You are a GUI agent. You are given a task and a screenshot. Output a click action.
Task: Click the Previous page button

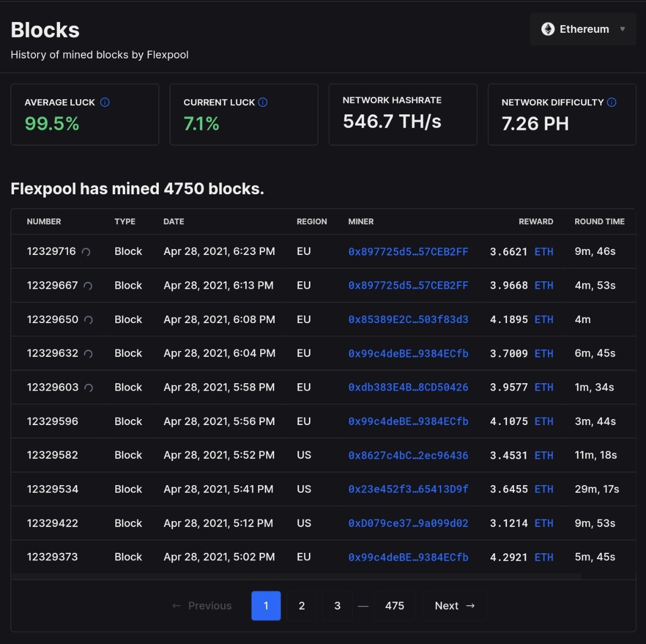point(202,606)
